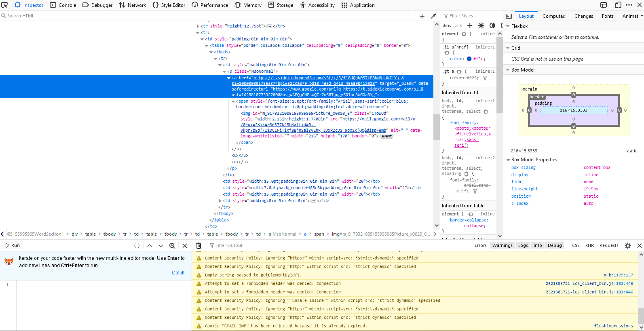This screenshot has width=644, height=331.
Task: Collapse the Box Model Properties list
Action: [x=508, y=160]
